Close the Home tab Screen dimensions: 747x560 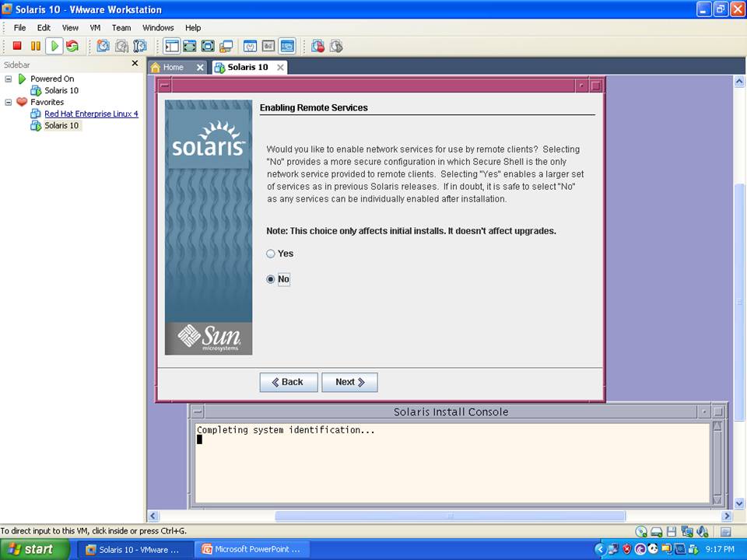click(x=200, y=68)
